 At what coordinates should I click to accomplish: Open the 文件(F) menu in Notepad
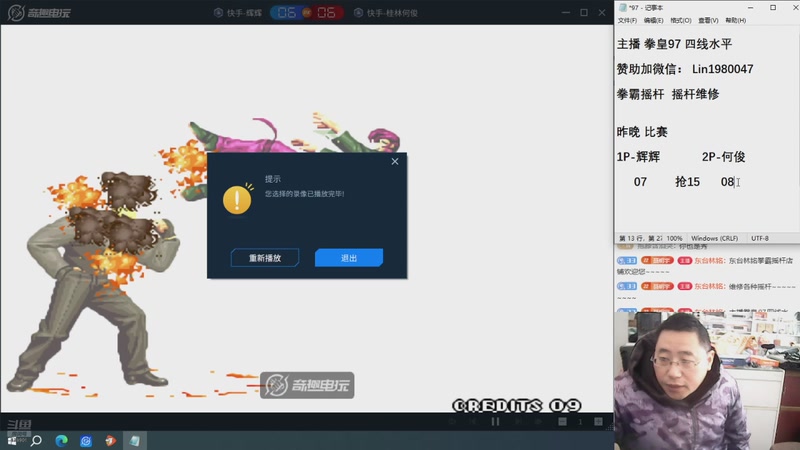click(x=627, y=20)
